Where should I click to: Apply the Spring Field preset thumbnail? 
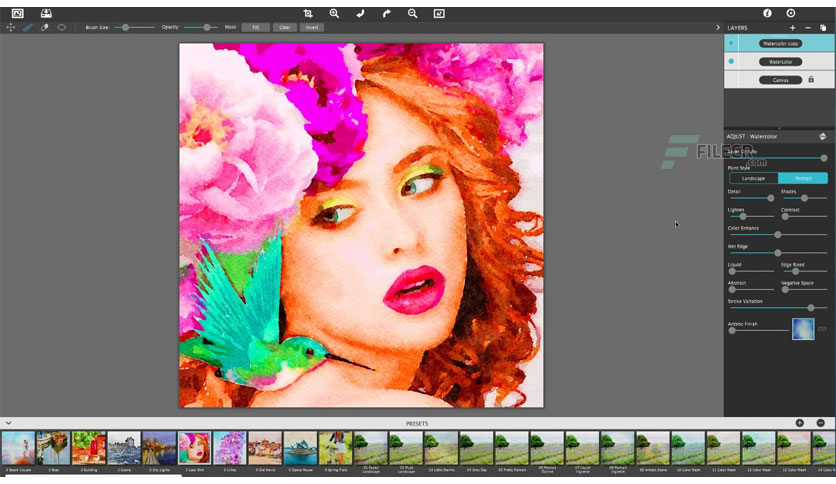pyautogui.click(x=335, y=448)
